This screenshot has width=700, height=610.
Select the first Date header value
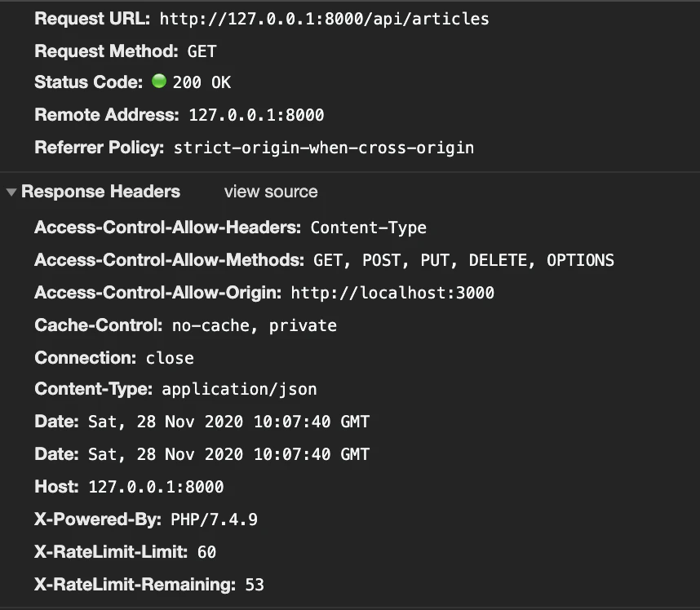click(228, 422)
